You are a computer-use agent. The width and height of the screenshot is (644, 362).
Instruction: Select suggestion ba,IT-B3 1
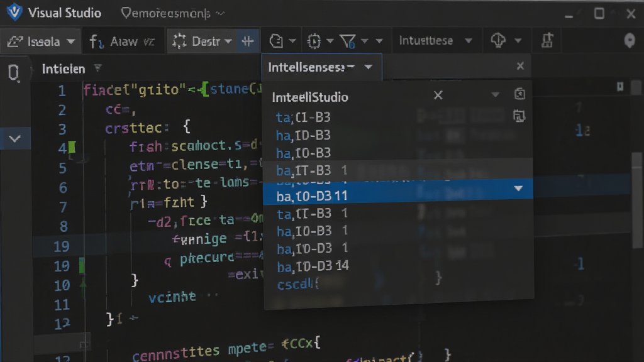[398, 170]
